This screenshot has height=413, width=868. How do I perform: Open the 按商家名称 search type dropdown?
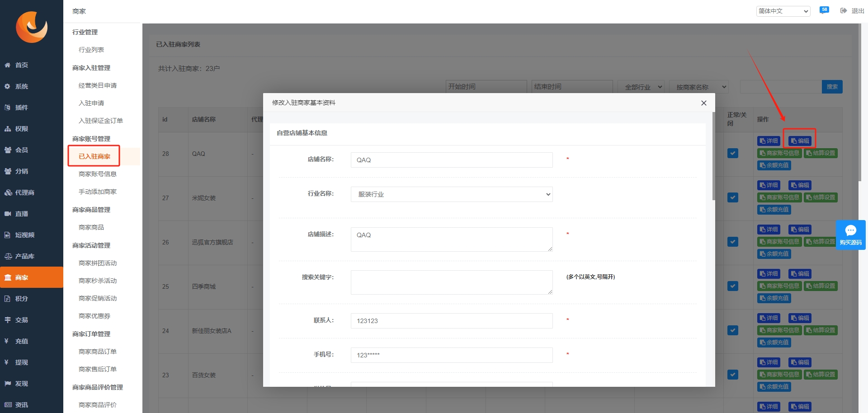[699, 87]
